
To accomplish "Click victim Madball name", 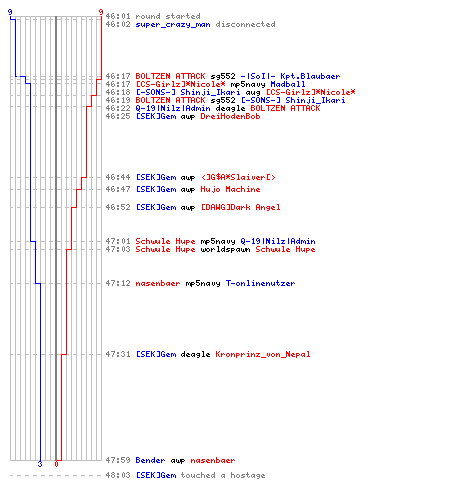I will (x=288, y=84).
